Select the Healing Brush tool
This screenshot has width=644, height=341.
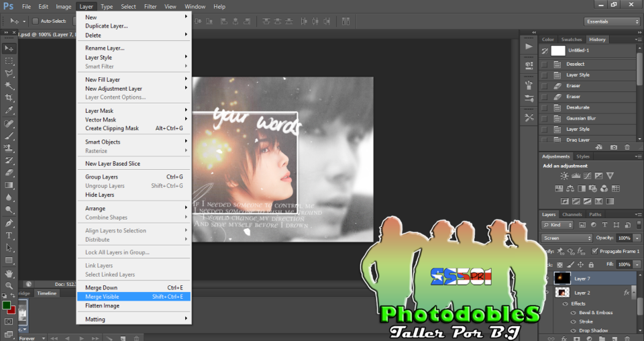[9, 124]
